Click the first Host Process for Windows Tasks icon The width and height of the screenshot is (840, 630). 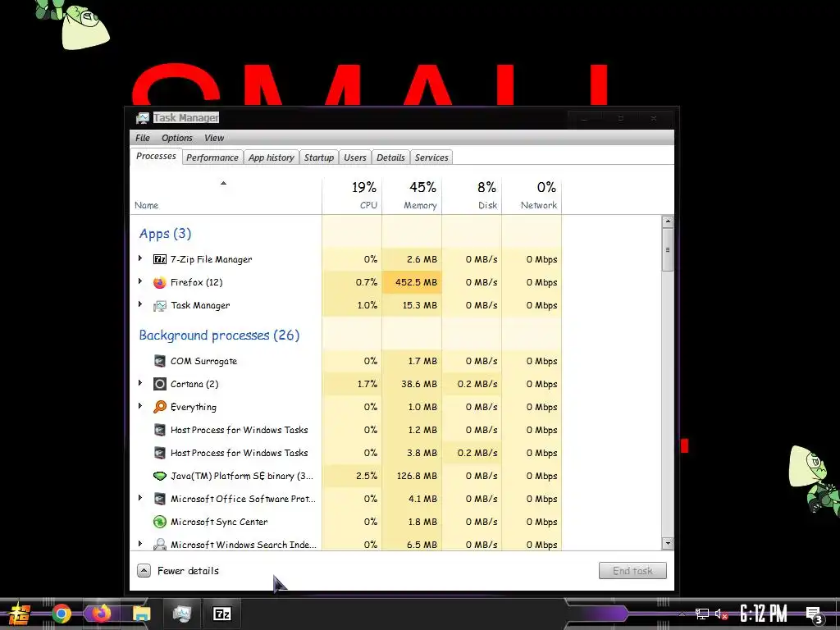160,430
